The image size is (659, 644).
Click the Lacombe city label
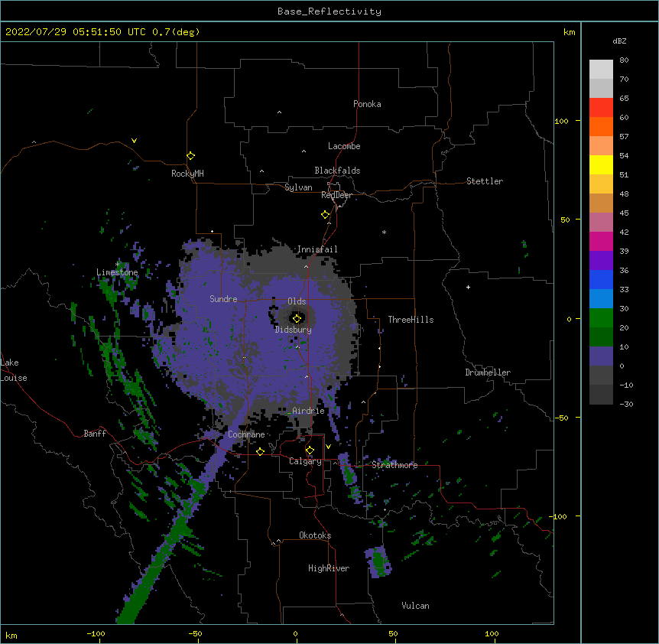point(344,146)
